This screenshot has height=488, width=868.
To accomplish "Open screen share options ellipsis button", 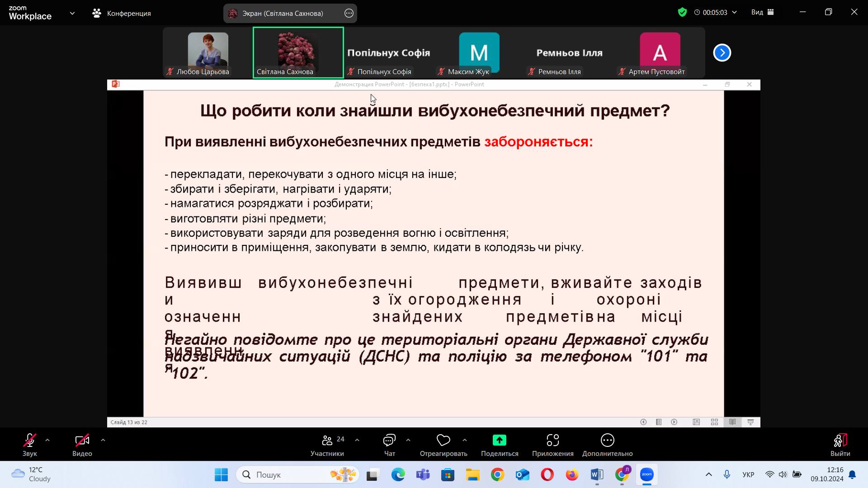I will point(349,13).
